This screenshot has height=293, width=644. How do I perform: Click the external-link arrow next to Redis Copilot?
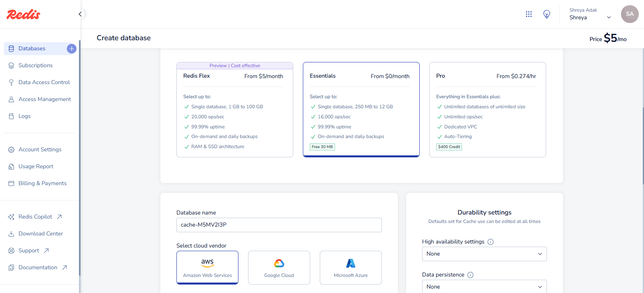click(59, 217)
